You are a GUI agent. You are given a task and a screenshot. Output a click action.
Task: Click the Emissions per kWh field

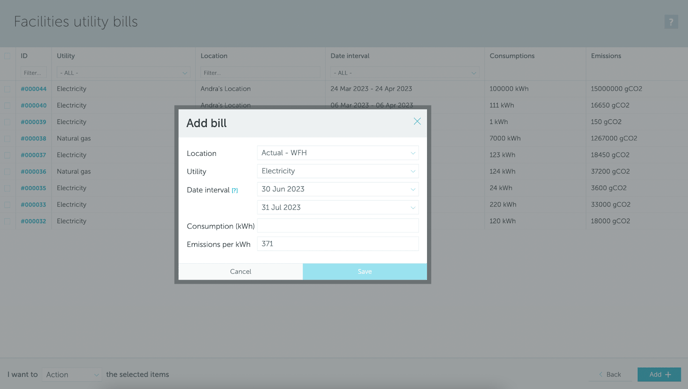point(337,244)
